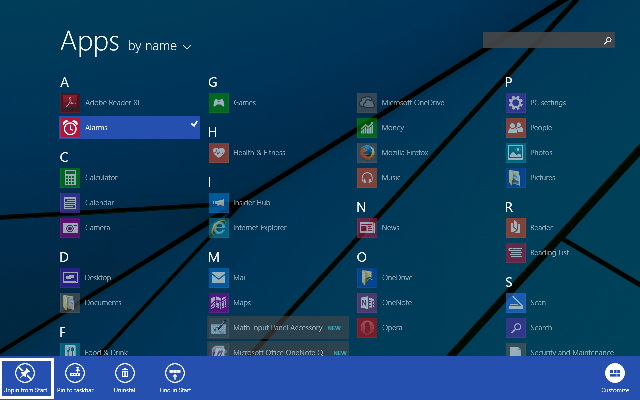
Task: Open the Microsoft Office OneNote tile
Action: point(278,350)
